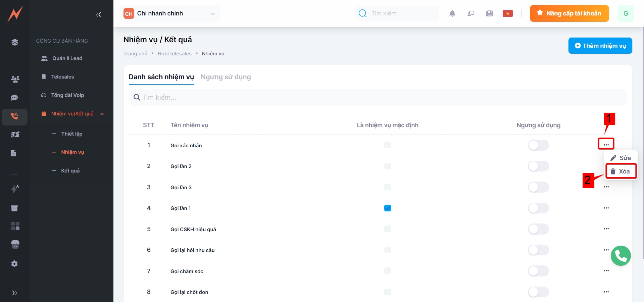Click the Nâng cấp tài khoản button

569,13
